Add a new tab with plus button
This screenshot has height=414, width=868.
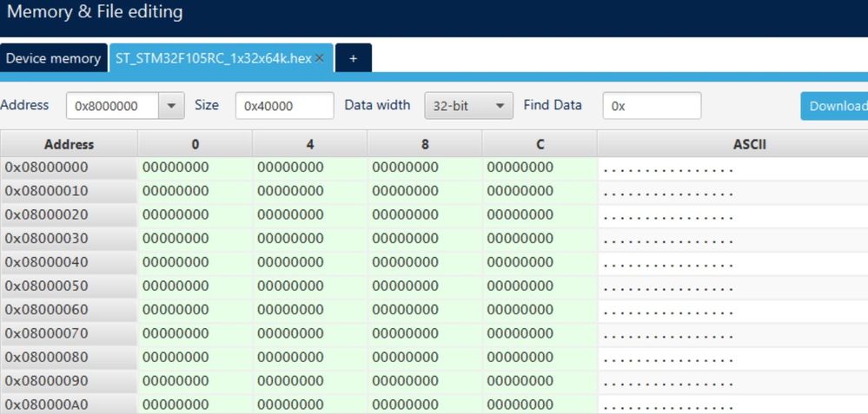tap(353, 58)
